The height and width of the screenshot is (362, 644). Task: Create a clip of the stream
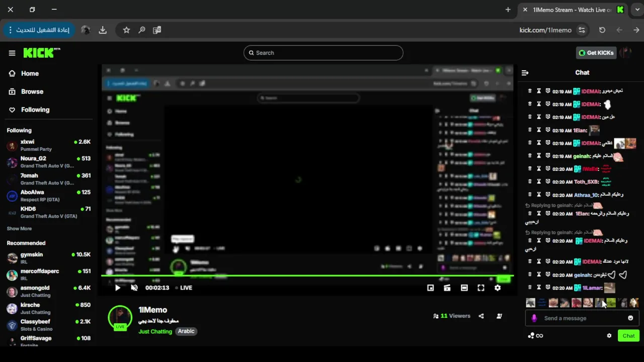(447, 288)
